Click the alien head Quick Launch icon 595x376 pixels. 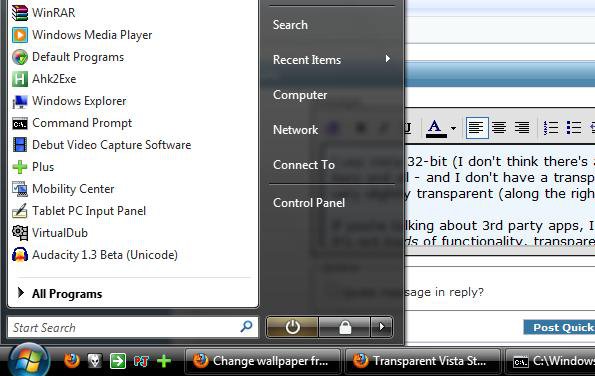pos(94,361)
